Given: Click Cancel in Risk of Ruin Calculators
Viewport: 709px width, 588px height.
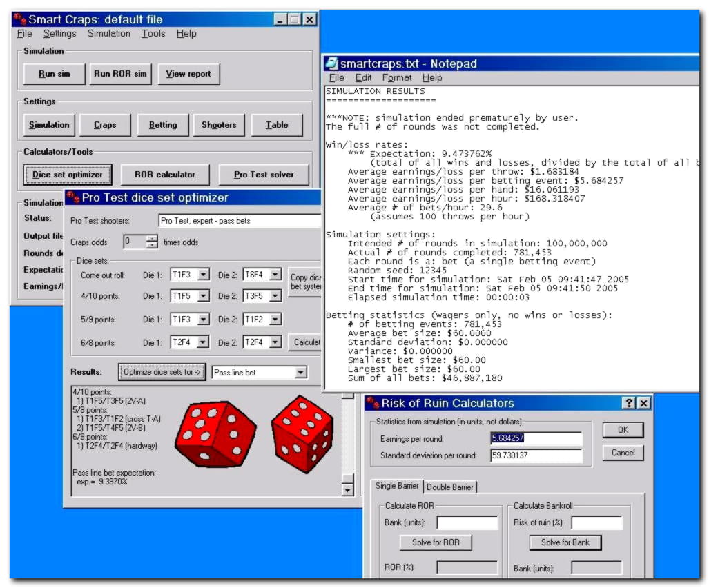Looking at the screenshot, I should click(623, 453).
